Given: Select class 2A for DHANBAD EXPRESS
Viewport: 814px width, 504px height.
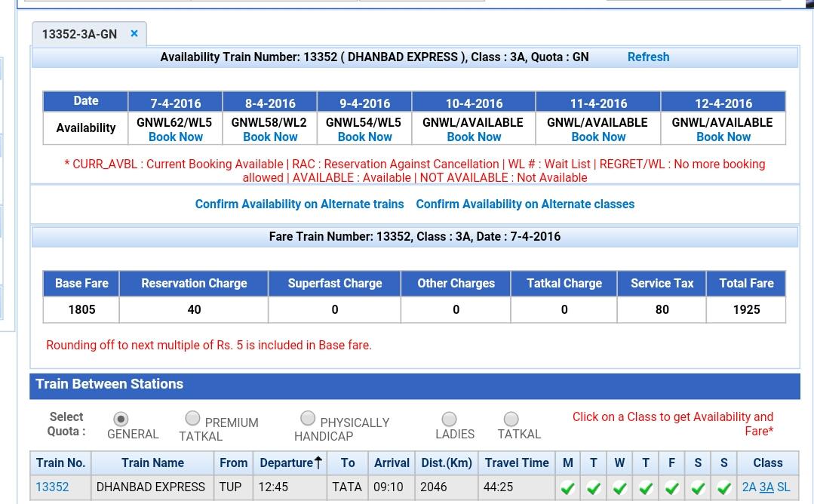Looking at the screenshot, I should (749, 487).
